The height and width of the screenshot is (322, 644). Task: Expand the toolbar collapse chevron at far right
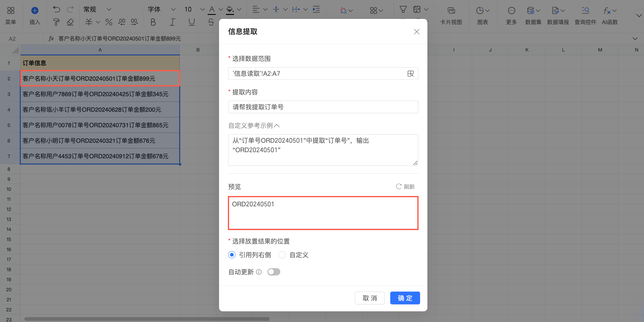tap(639, 15)
